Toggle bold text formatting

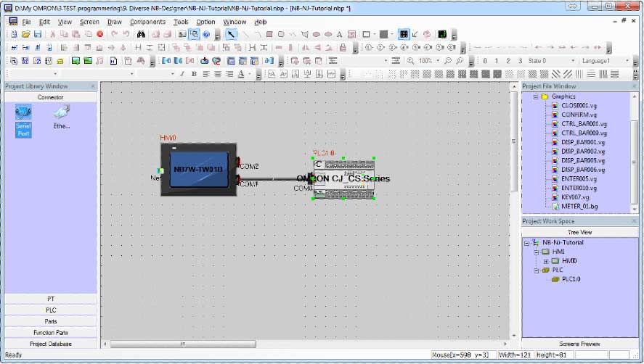point(194,74)
